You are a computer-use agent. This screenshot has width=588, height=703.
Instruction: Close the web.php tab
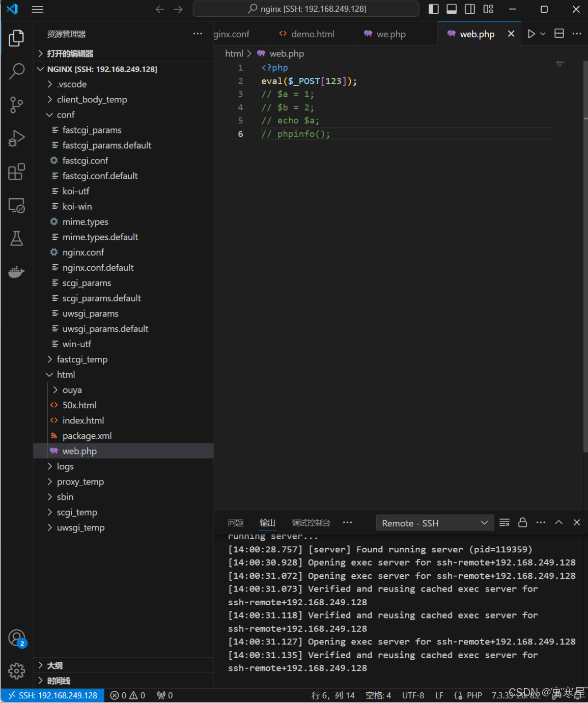[511, 34]
